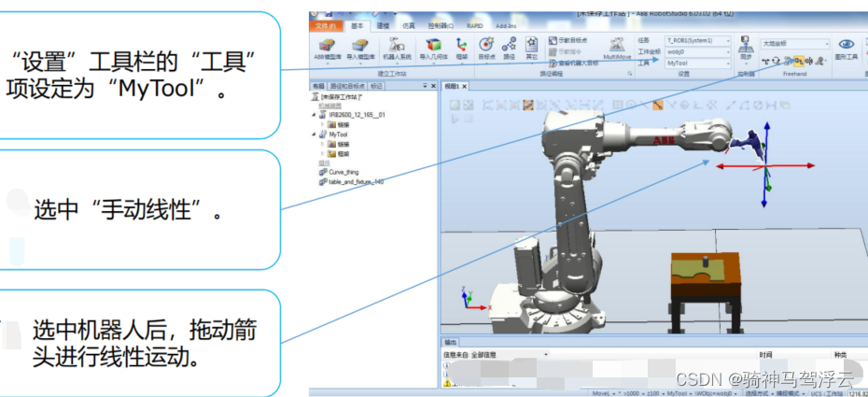Expand 框架 node under MyTool
Viewport: 868px width, 397px height.
click(323, 153)
